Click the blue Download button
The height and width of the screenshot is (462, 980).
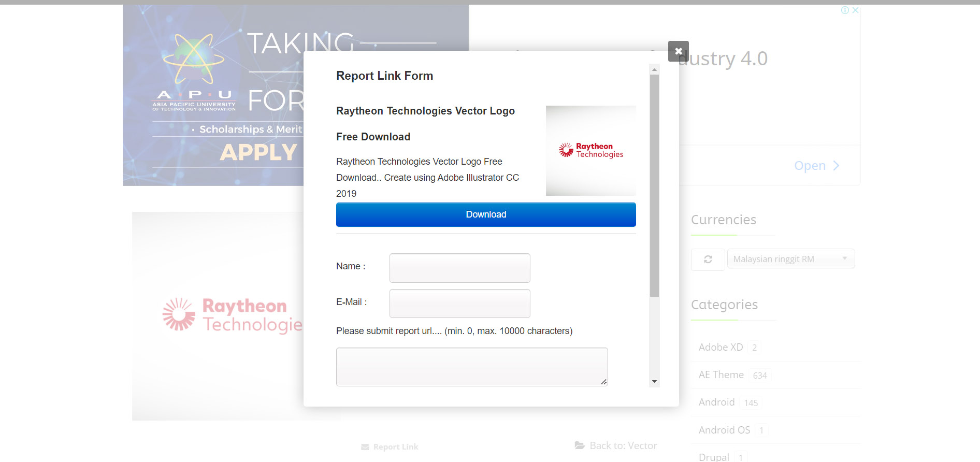coord(486,214)
